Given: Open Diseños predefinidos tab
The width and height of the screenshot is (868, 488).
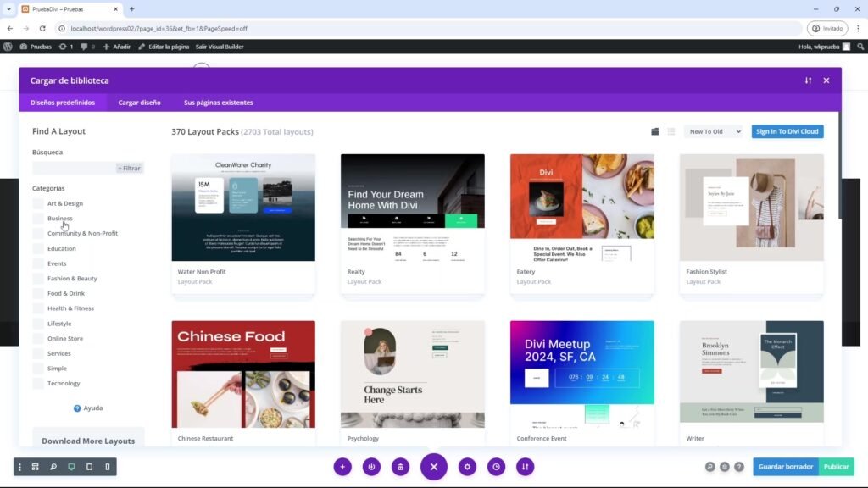Looking at the screenshot, I should [63, 103].
